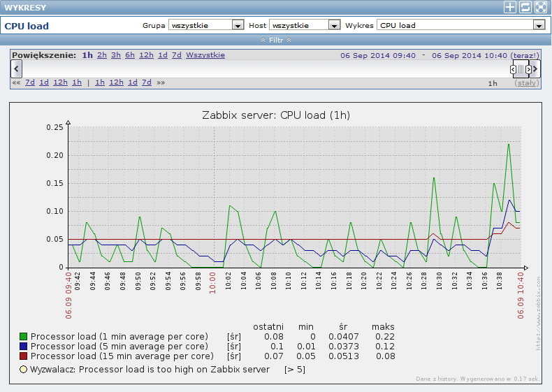Click the śr value 0.0513
This screenshot has height=392, width=552.
[344, 356]
